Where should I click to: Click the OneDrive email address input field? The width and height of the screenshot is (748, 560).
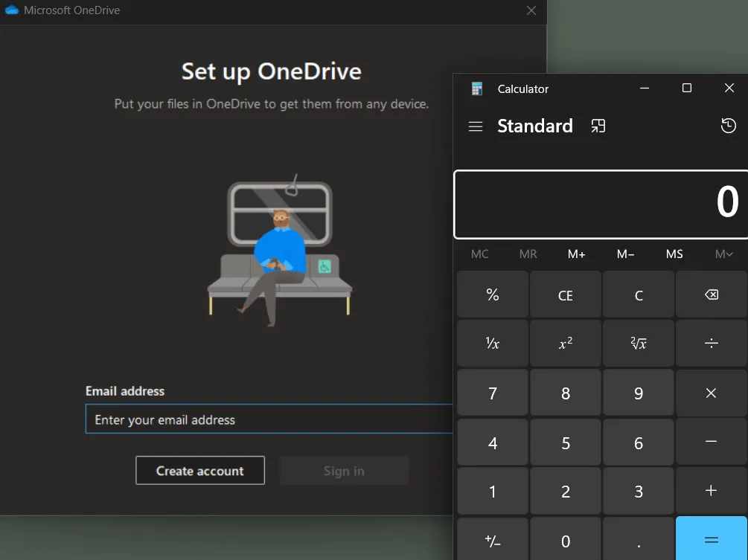coord(269,419)
